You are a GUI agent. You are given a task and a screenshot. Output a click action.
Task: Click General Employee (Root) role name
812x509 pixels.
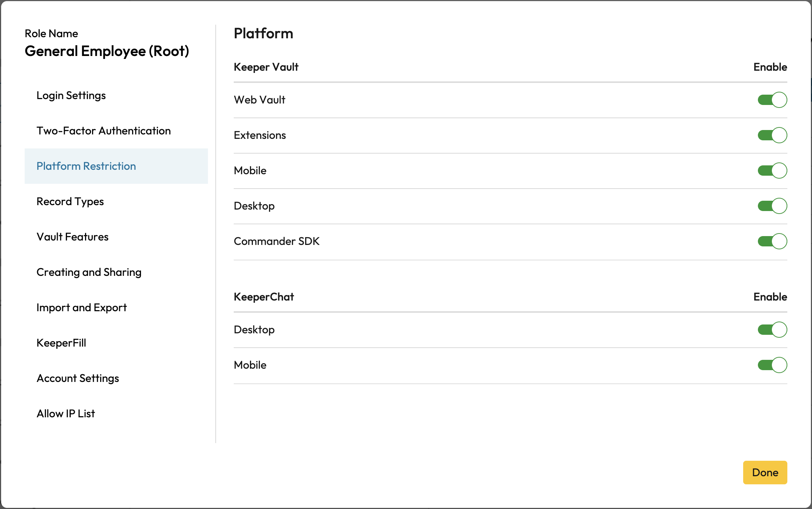click(107, 51)
